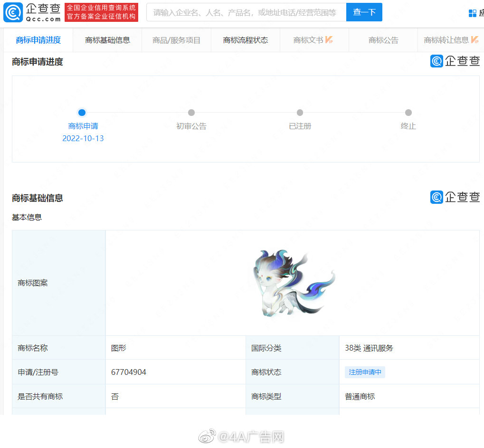The width and height of the screenshot is (484, 448).
Task: Switch to 商标申请进度 tab
Action: coord(38,40)
